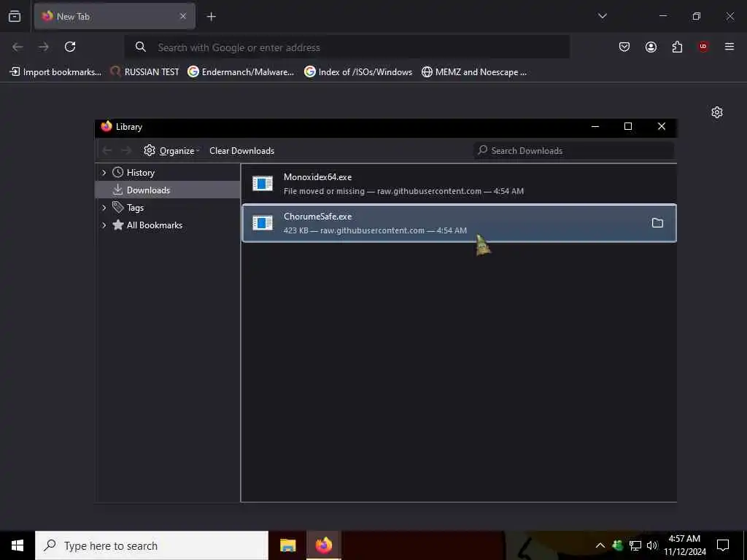Open the Save to Pocket icon
Image resolution: width=747 pixels, height=560 pixels.
[x=624, y=47]
